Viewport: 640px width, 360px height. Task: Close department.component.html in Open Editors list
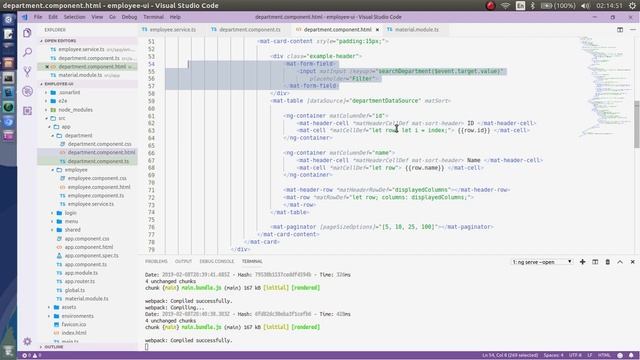point(47,67)
